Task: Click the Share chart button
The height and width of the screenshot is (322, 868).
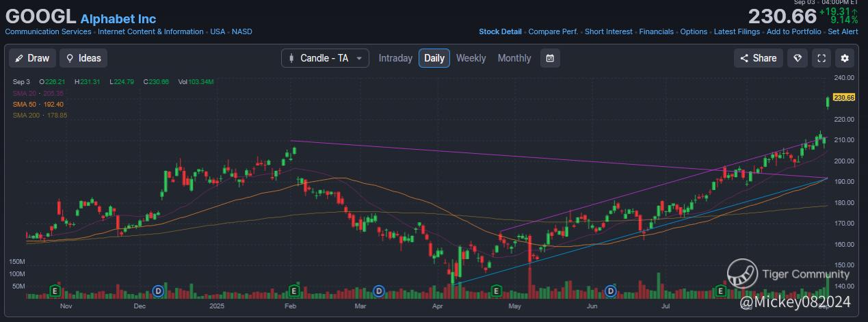Action: (759, 58)
